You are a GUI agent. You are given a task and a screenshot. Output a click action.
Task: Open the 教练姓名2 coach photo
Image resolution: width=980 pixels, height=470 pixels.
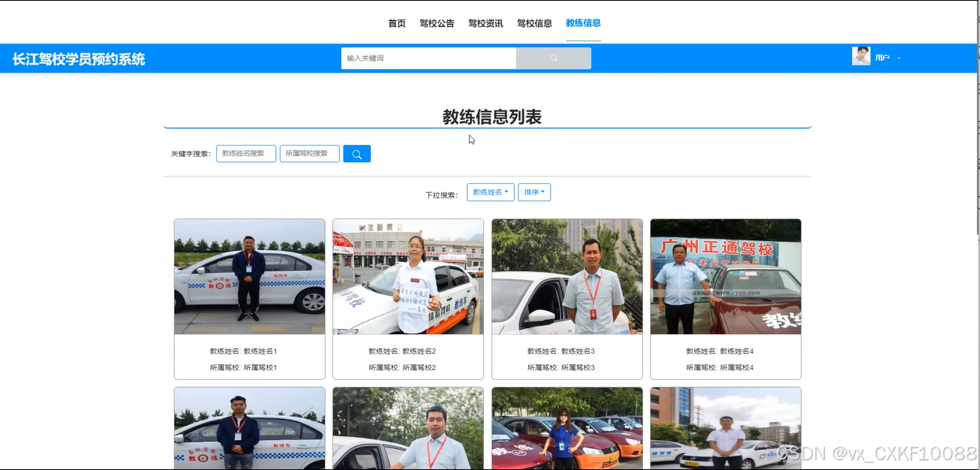tap(408, 277)
